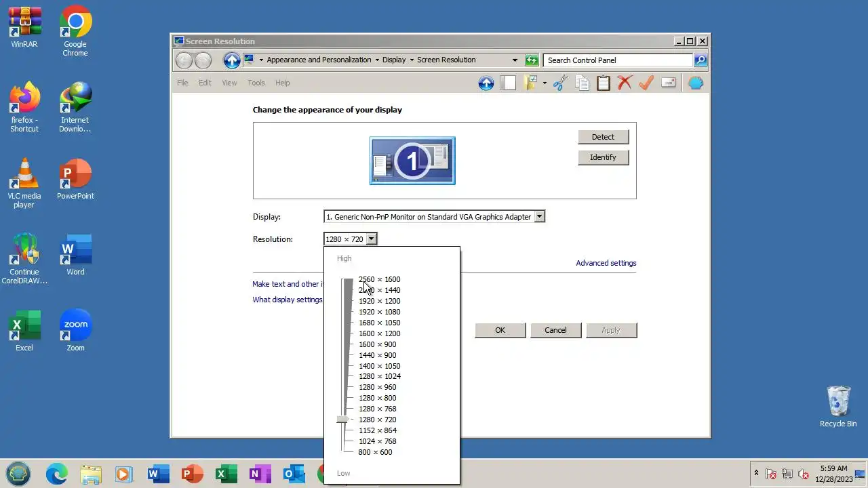The image size is (868, 488).
Task: Set the slider to 2560 × 1600
Action: coord(379,279)
